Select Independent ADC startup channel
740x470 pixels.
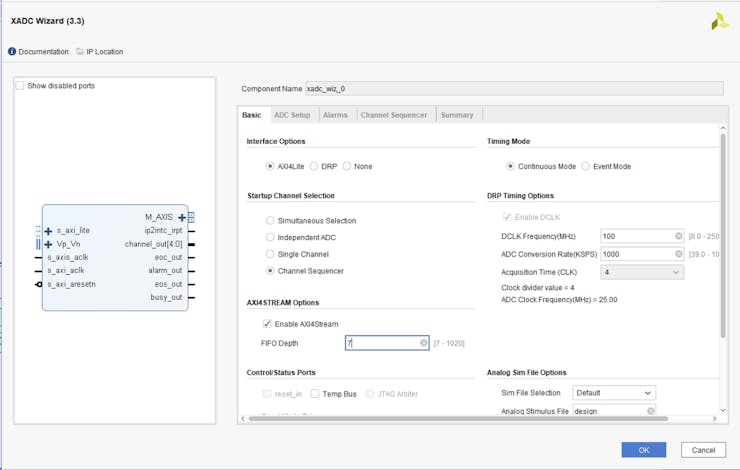click(x=270, y=237)
